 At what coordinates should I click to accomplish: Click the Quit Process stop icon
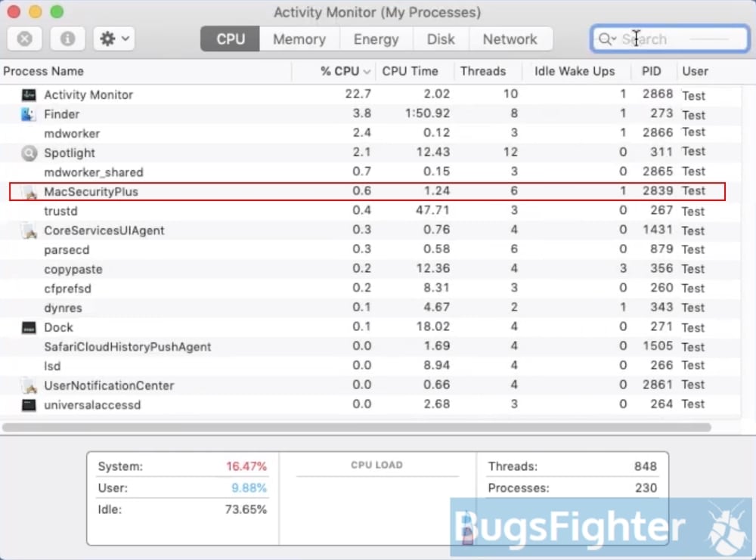[25, 39]
